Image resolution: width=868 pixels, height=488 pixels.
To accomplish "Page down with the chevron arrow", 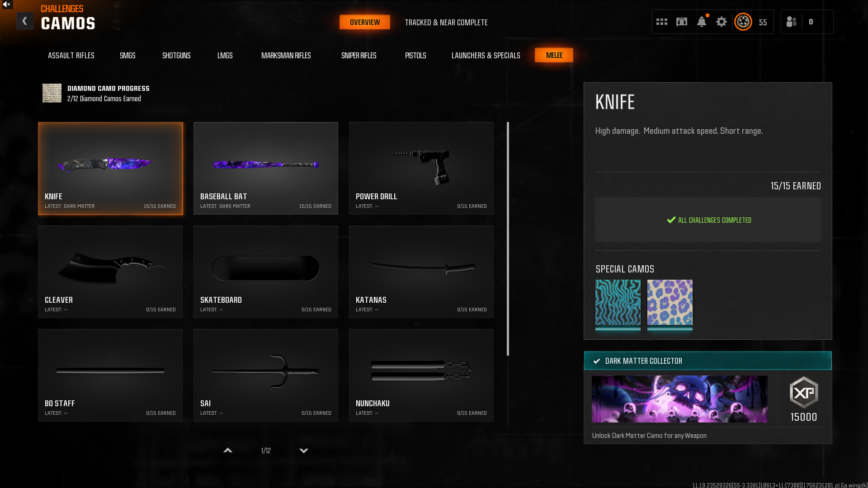I will [304, 450].
